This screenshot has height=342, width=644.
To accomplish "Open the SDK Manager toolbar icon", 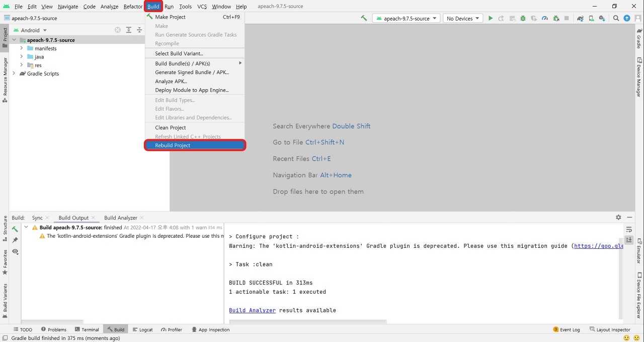I will point(602,18).
